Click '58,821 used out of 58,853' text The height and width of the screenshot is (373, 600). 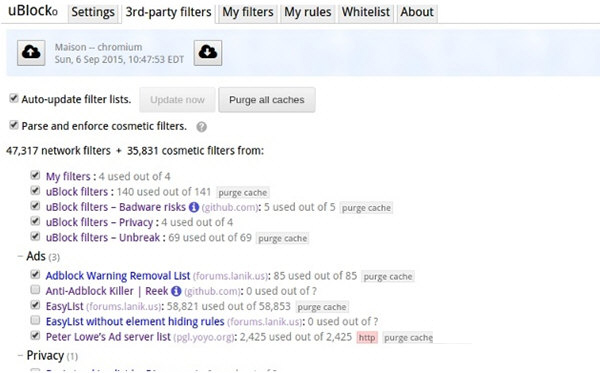pyautogui.click(x=229, y=306)
